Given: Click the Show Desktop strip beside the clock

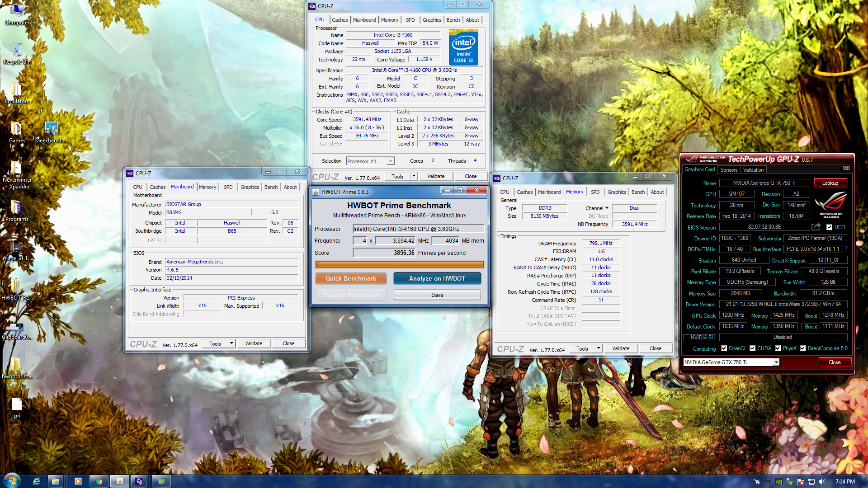Looking at the screenshot, I should (864, 482).
